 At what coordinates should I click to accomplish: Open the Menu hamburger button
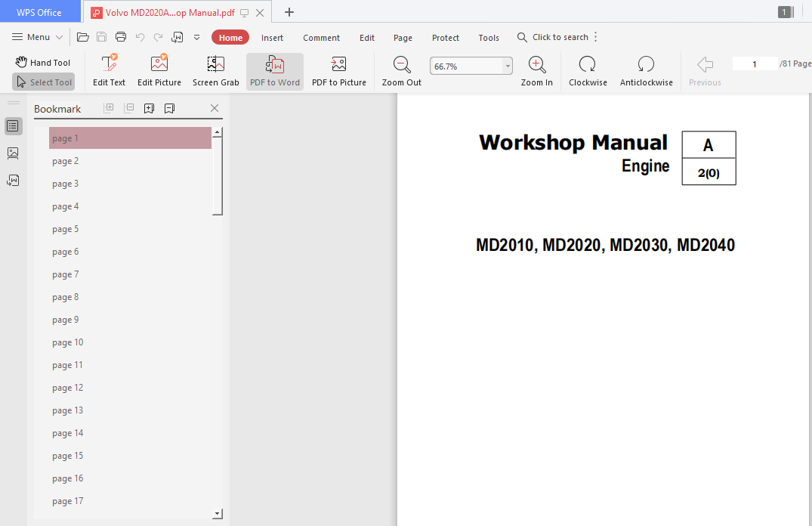(x=37, y=37)
